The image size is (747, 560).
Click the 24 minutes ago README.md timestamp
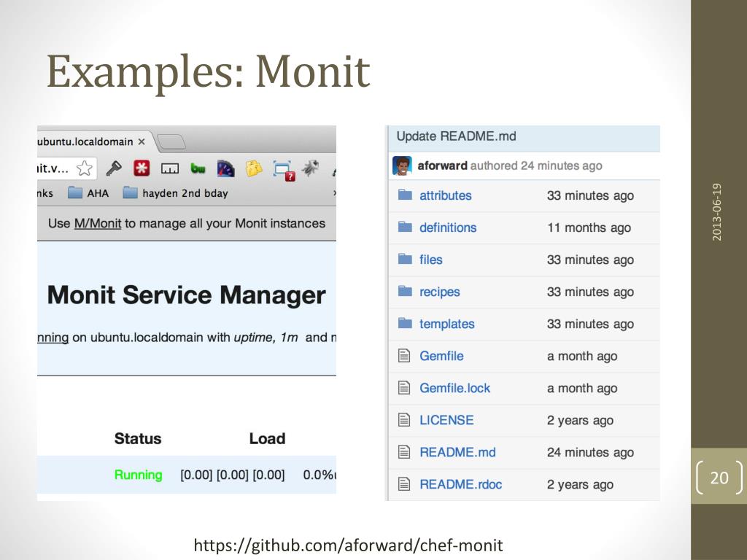point(590,452)
